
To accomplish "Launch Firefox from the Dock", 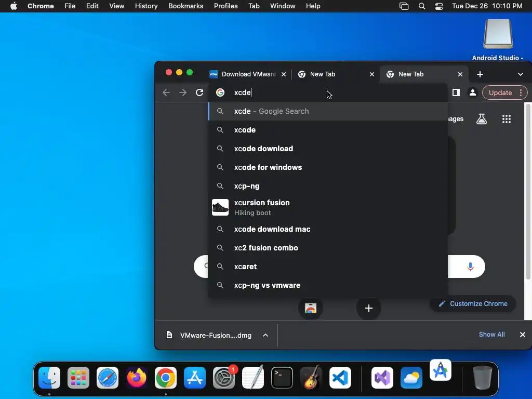I will (x=137, y=378).
